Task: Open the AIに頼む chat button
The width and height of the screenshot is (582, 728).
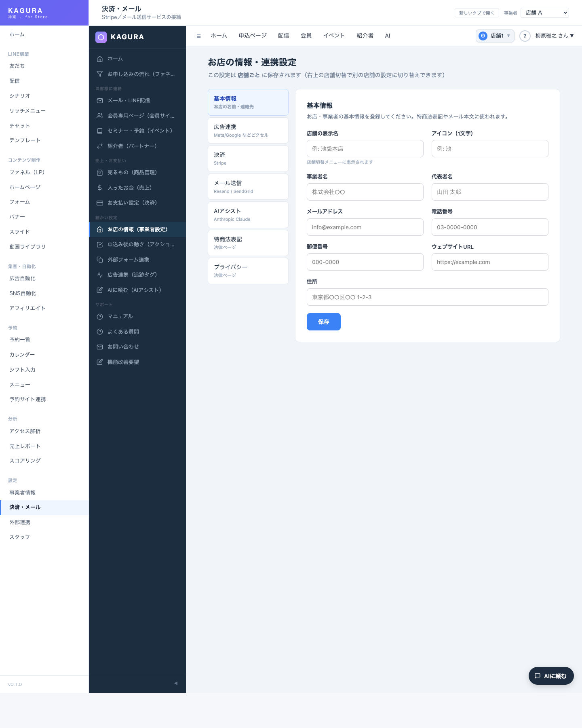Action: click(x=551, y=676)
